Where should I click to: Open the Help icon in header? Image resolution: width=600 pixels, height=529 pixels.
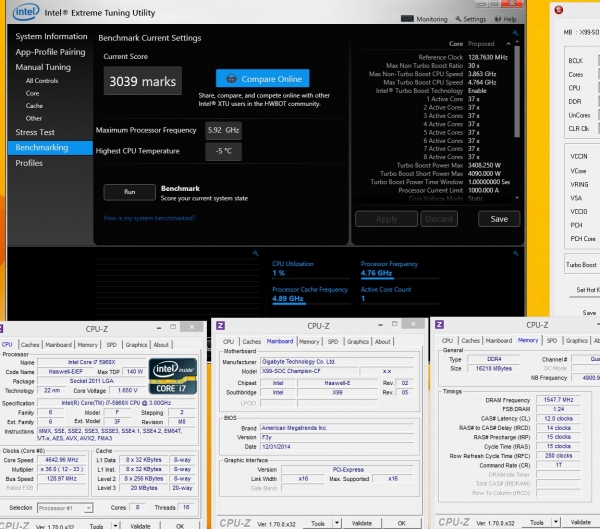pos(498,19)
